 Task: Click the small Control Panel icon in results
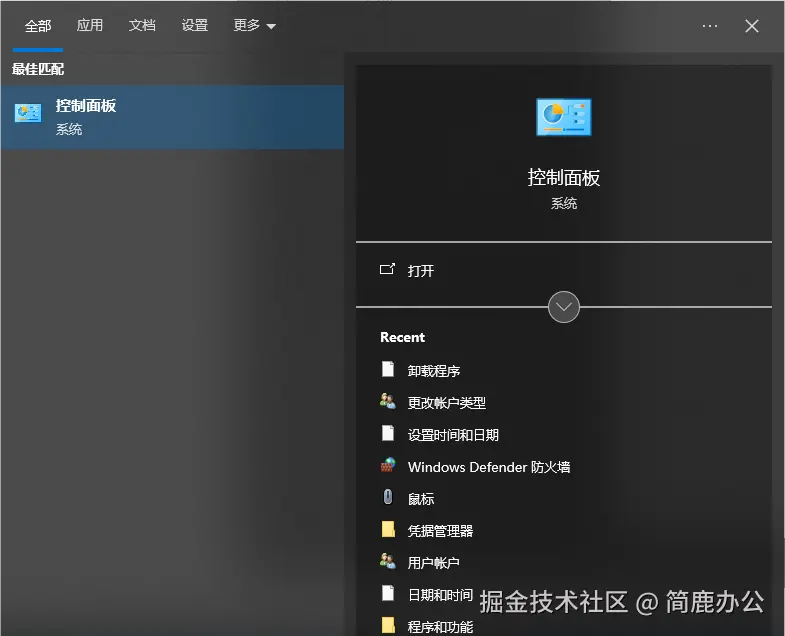coord(28,113)
